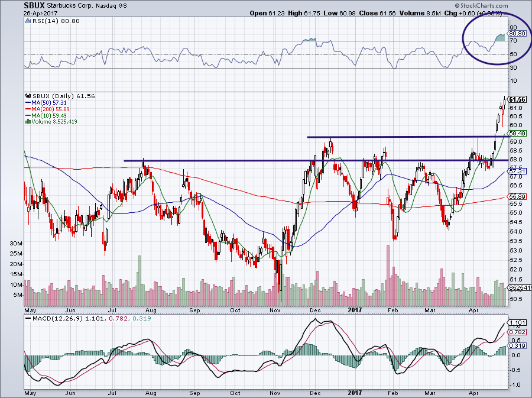Click the 8525419 volume tag on the axis

click(x=520, y=288)
